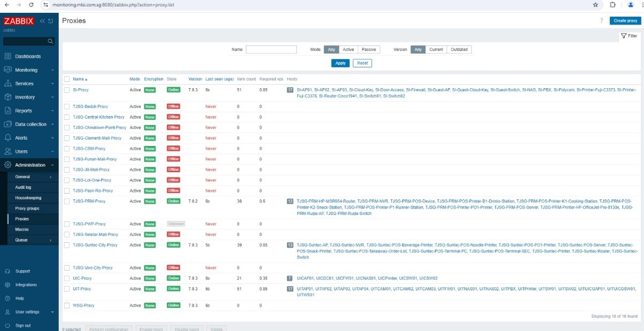Check the select-all proxies header checkbox
This screenshot has height=331, width=644.
click(67, 79)
